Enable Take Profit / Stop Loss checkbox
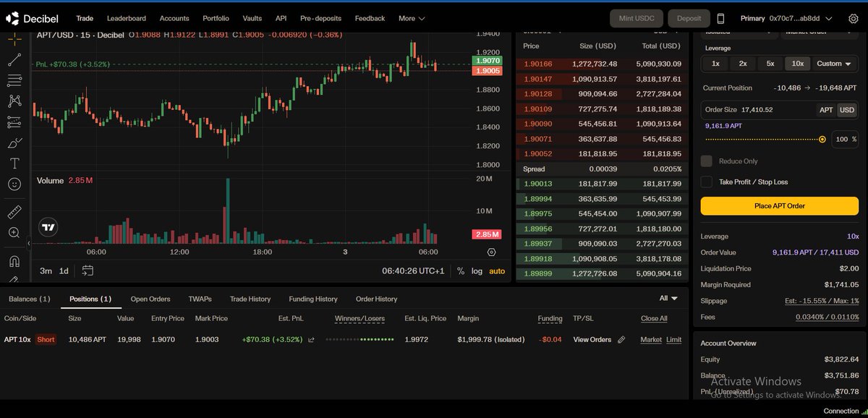The width and height of the screenshot is (868, 418). [x=707, y=182]
